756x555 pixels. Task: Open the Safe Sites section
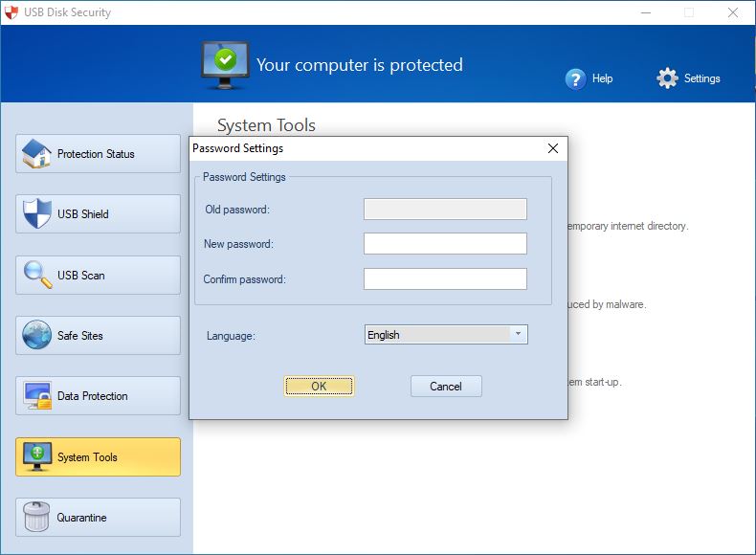click(98, 336)
